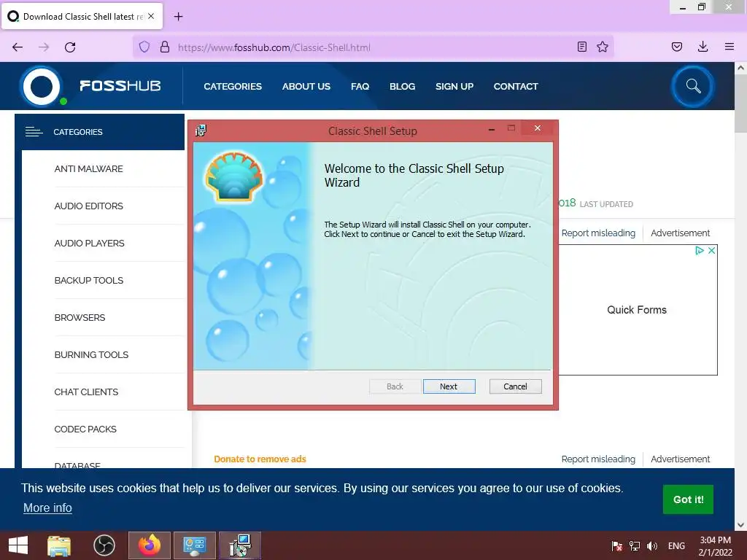Save page to Pocket
Viewport: 747px width, 560px height.
676,47
